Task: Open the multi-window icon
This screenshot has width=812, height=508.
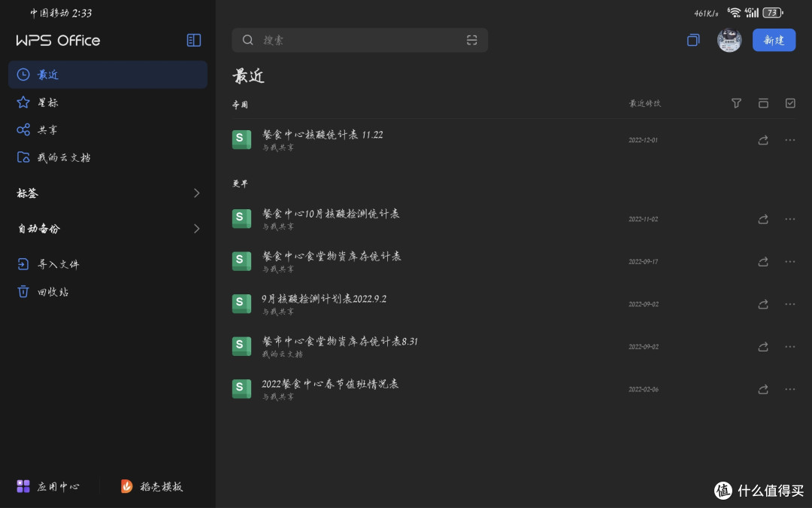Action: coord(693,40)
